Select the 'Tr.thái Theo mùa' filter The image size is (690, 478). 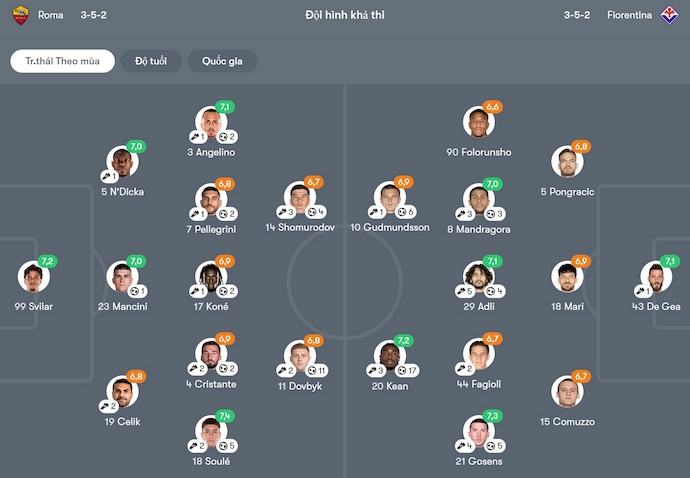point(62,61)
